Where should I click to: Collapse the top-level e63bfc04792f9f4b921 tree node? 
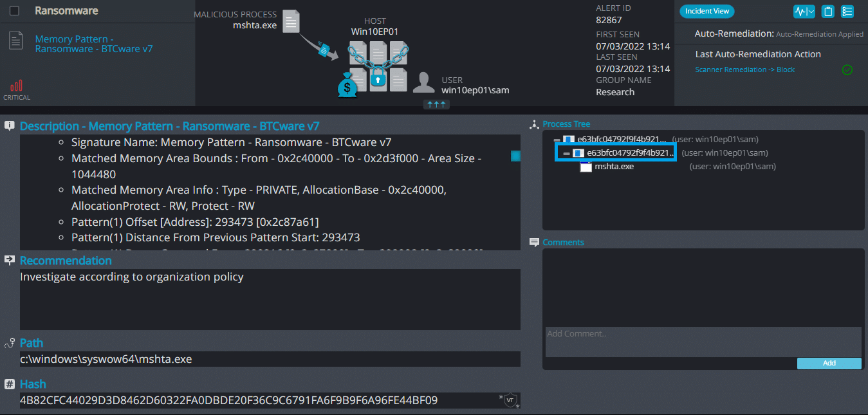click(557, 139)
